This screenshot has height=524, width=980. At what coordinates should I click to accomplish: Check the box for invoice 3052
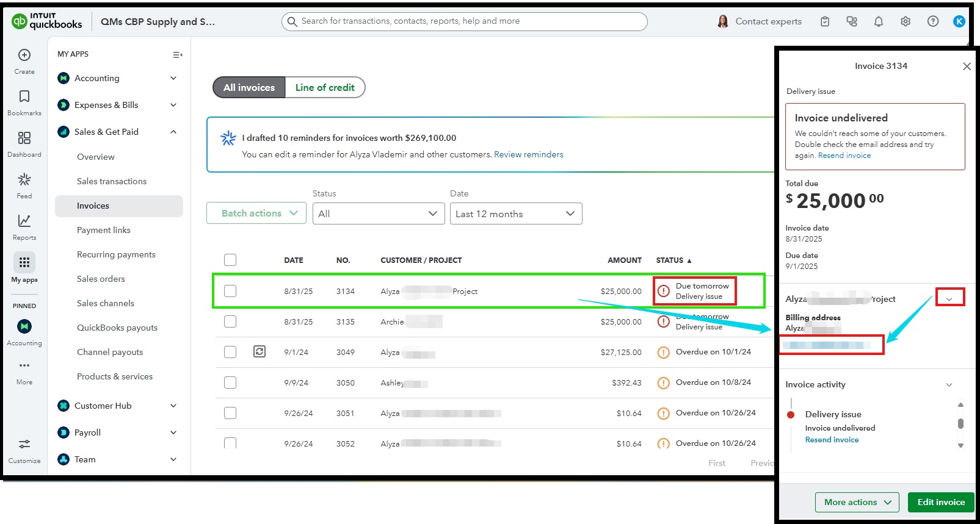click(230, 443)
